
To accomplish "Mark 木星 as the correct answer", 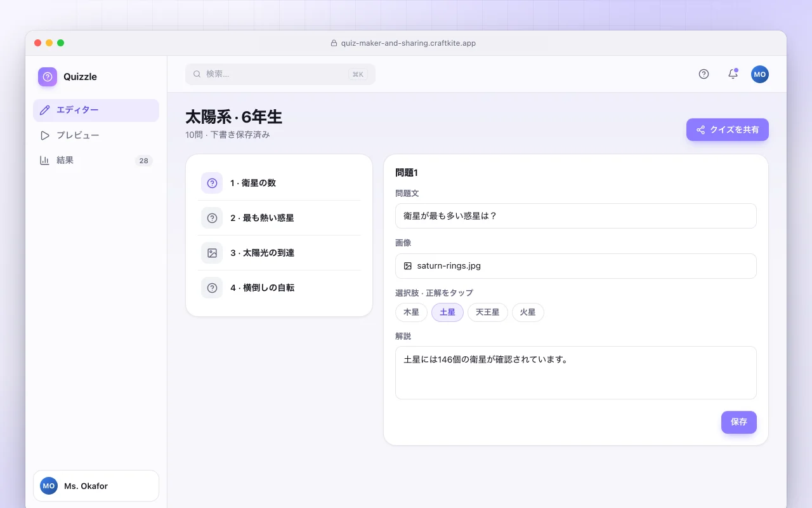I will point(411,312).
